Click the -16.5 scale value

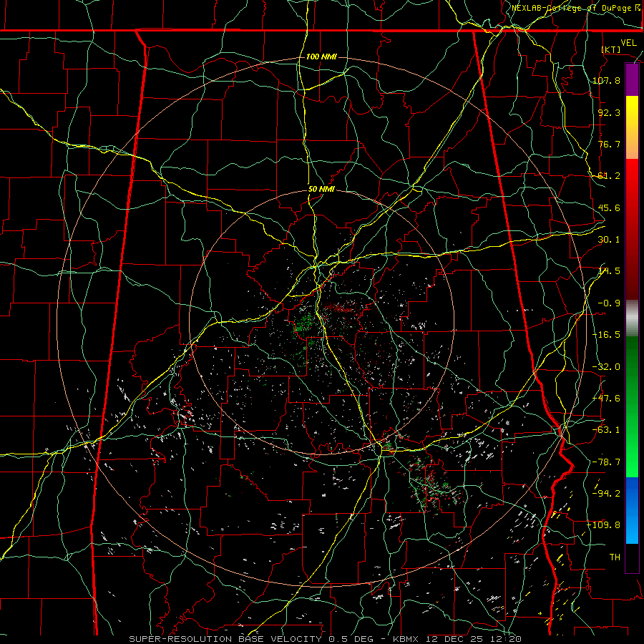pos(606,335)
